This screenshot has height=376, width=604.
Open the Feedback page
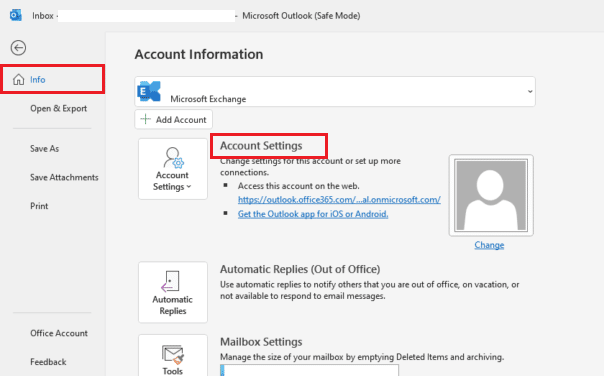(x=48, y=362)
